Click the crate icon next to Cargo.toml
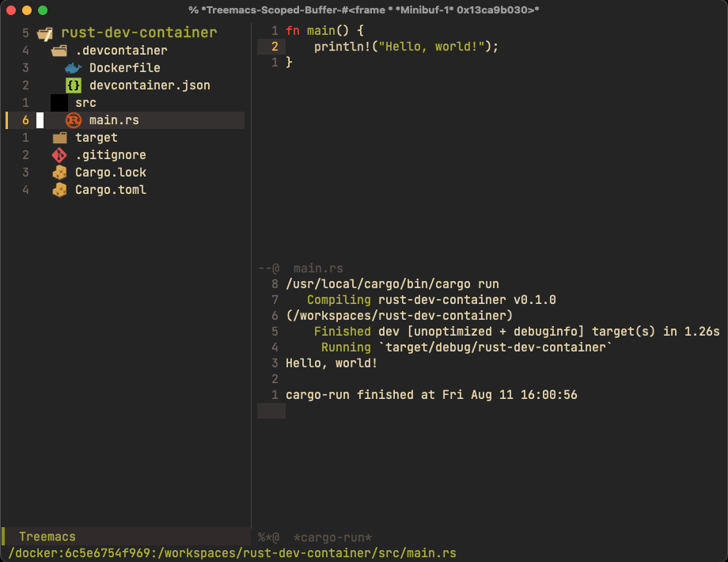728x562 pixels. [59, 190]
